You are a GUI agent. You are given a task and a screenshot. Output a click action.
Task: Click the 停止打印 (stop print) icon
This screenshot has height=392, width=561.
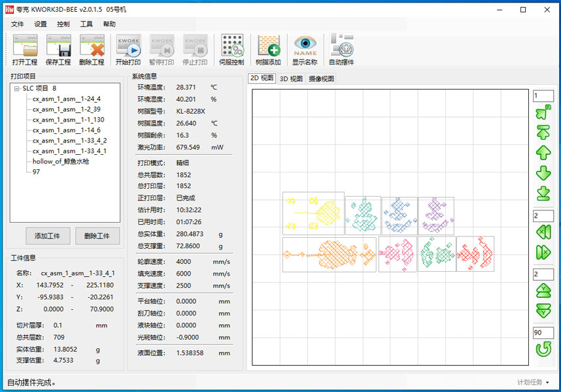point(195,50)
